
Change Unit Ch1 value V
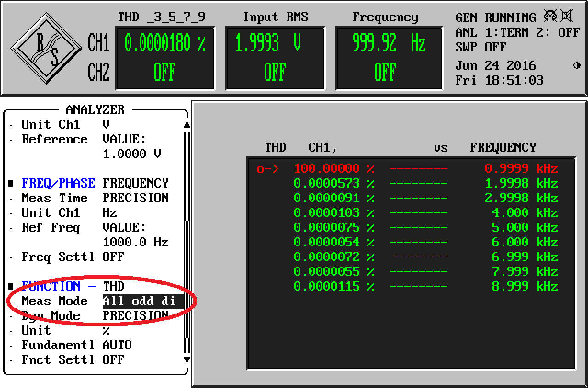coord(106,125)
